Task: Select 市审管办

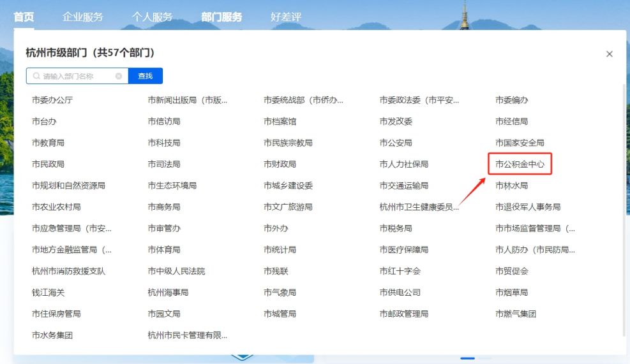Action: pyautogui.click(x=164, y=228)
